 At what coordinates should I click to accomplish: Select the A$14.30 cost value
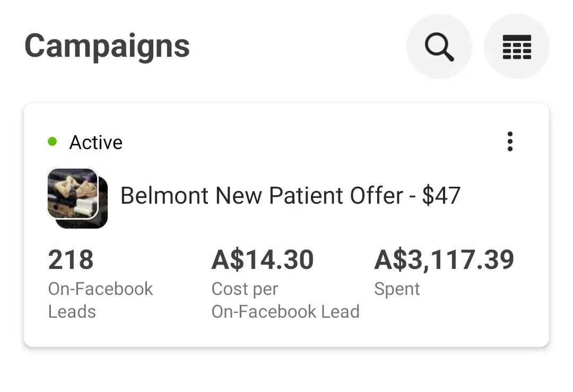click(x=263, y=260)
